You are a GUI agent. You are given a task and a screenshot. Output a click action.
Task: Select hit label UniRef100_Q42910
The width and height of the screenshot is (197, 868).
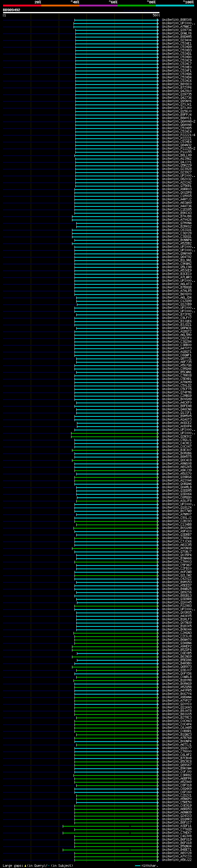176,91
